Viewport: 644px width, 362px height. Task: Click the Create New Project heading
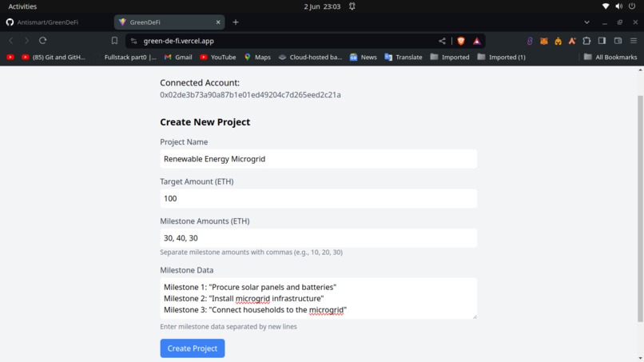205,122
